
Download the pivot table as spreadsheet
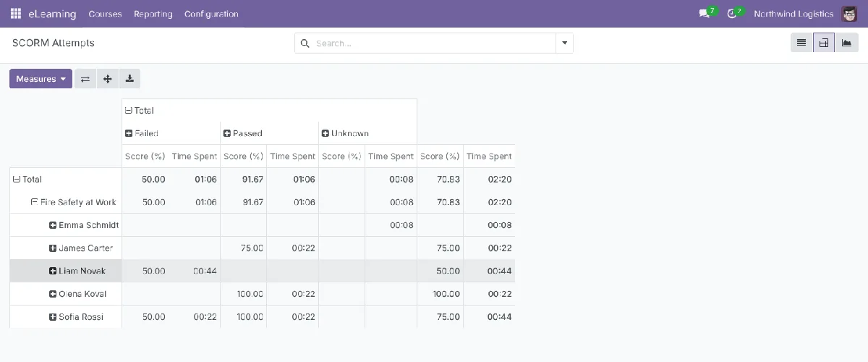[129, 79]
